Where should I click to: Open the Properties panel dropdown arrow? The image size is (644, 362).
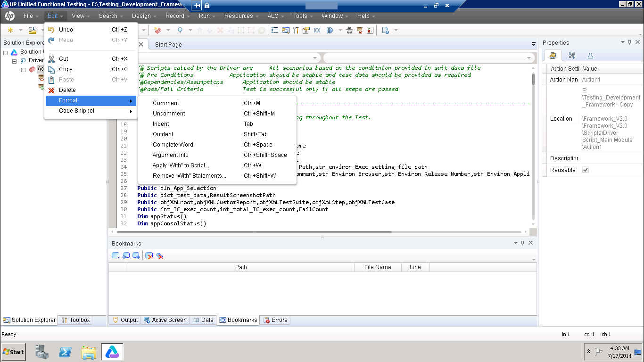click(x=622, y=42)
